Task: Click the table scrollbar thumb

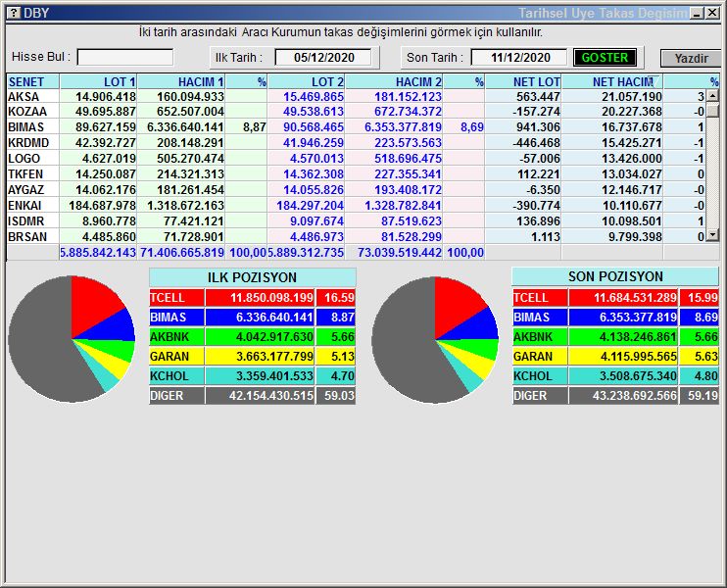Action: (712, 111)
